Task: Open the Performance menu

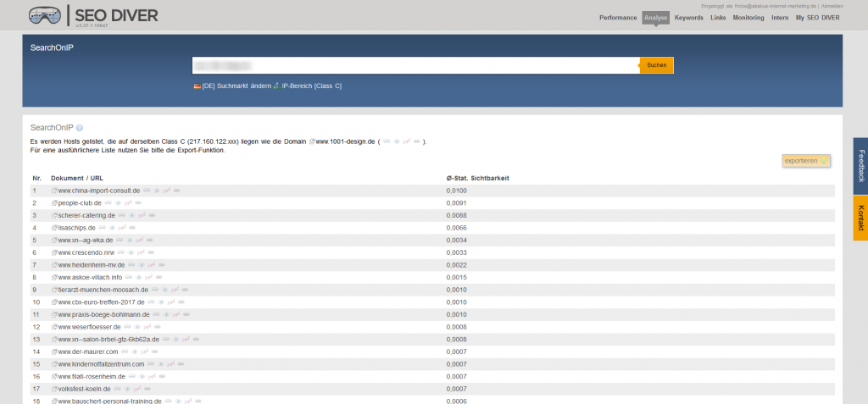Action: [618, 18]
